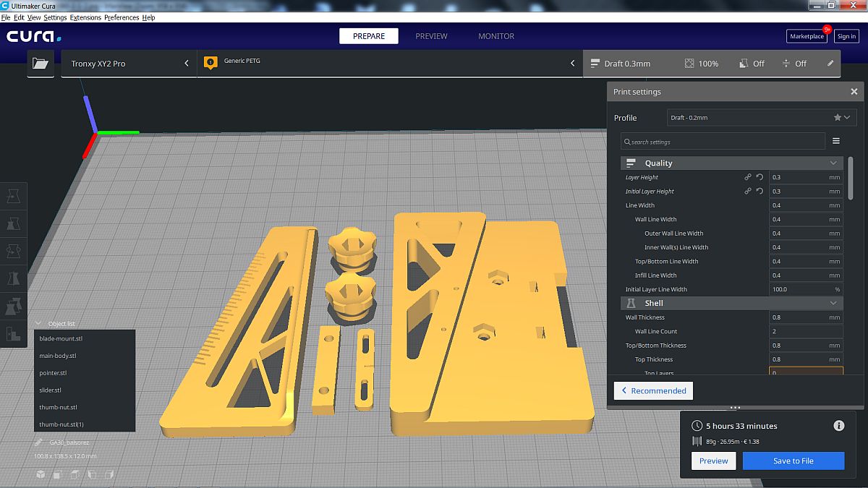Click the Save to File button

793,461
